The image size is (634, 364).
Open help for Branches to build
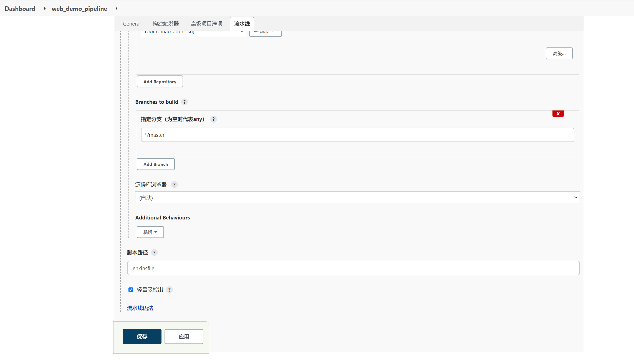coord(185,102)
